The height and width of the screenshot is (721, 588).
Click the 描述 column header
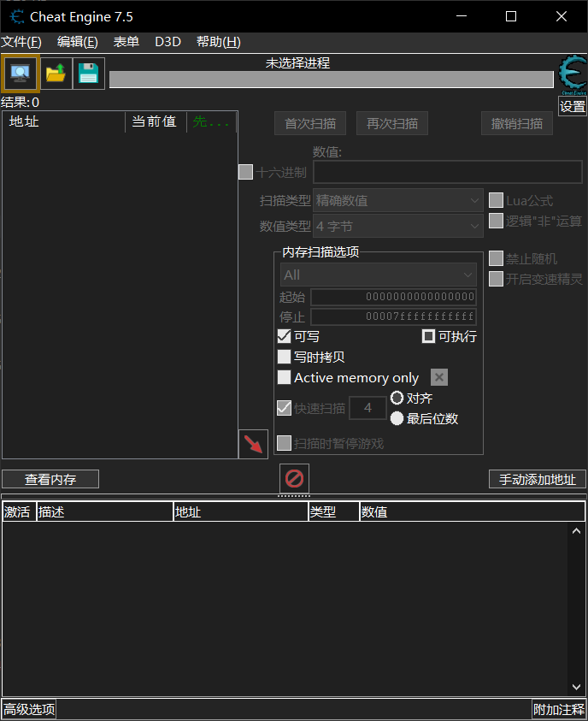tap(105, 511)
